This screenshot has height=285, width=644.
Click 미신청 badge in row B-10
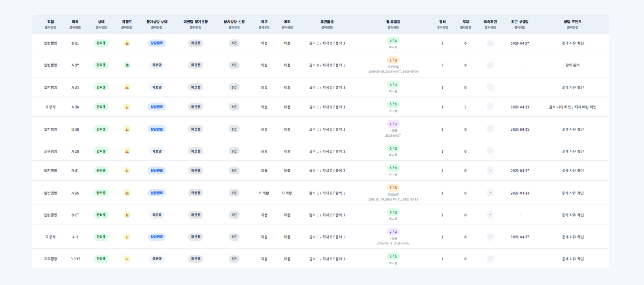(196, 129)
